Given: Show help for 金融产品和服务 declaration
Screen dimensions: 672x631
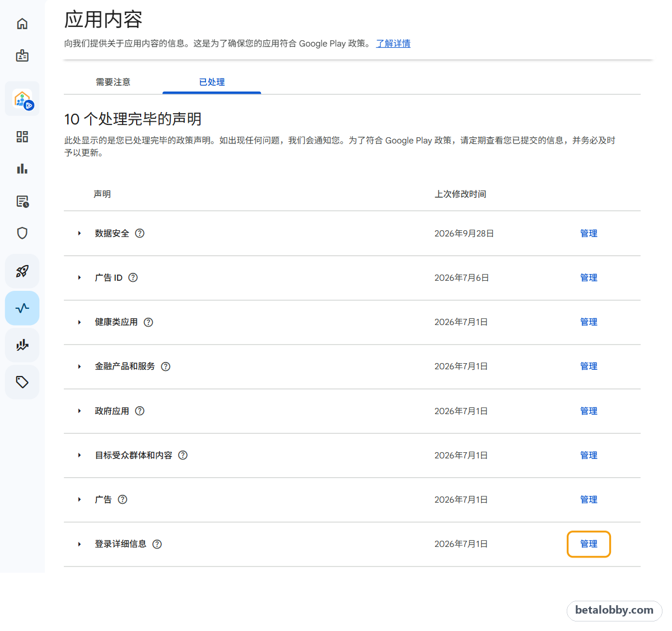Looking at the screenshot, I should click(166, 366).
